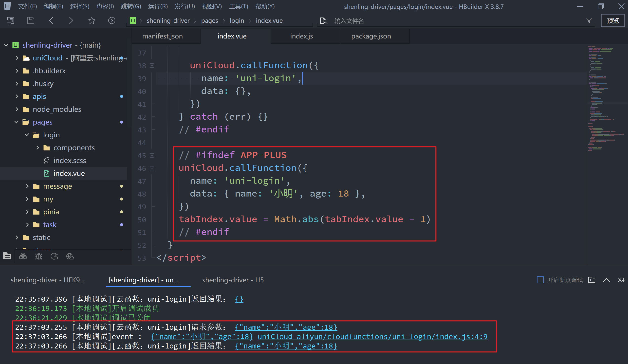The image size is (628, 364).
Task: Click the binoculars search icon
Action: tap(23, 256)
